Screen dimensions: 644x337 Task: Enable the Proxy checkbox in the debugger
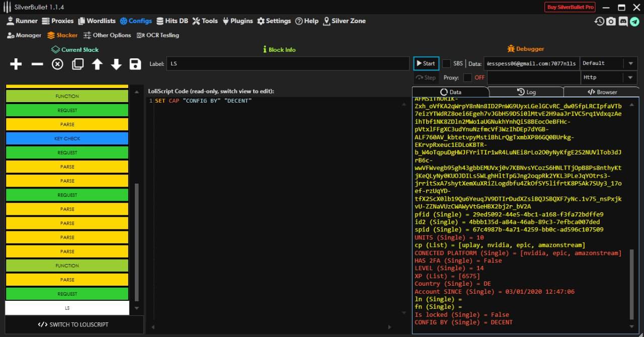(x=467, y=77)
